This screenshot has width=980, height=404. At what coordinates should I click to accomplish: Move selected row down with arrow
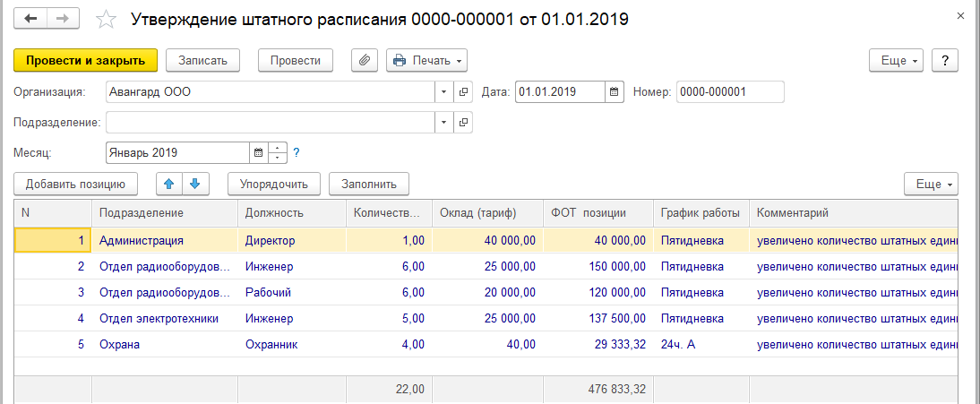coord(194,184)
